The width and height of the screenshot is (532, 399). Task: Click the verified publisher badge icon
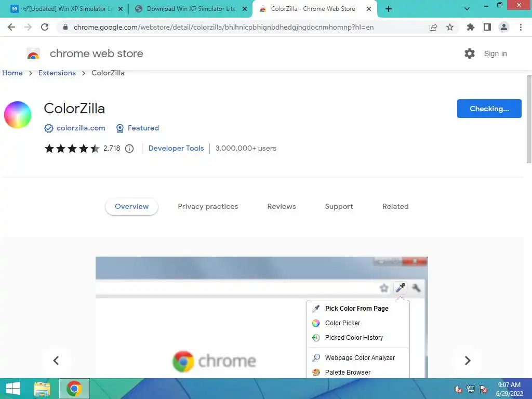(49, 128)
